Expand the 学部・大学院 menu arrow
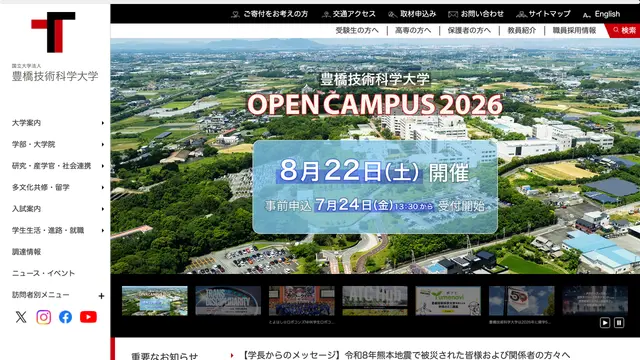The height and width of the screenshot is (360, 640). click(x=102, y=144)
